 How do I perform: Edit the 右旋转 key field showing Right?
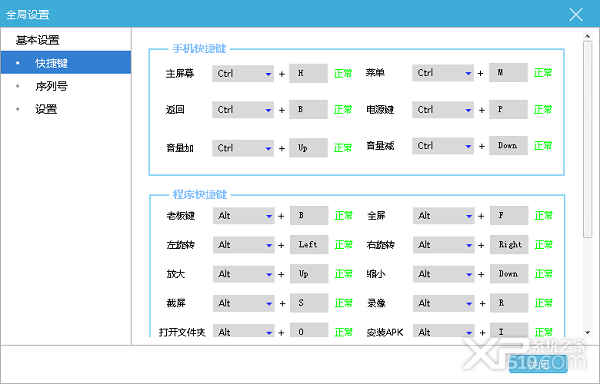(x=509, y=244)
